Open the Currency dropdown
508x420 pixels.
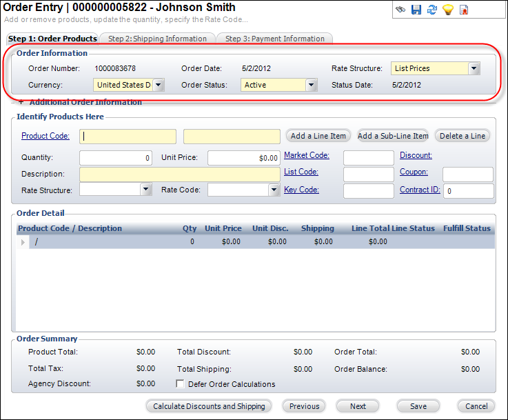pyautogui.click(x=158, y=85)
